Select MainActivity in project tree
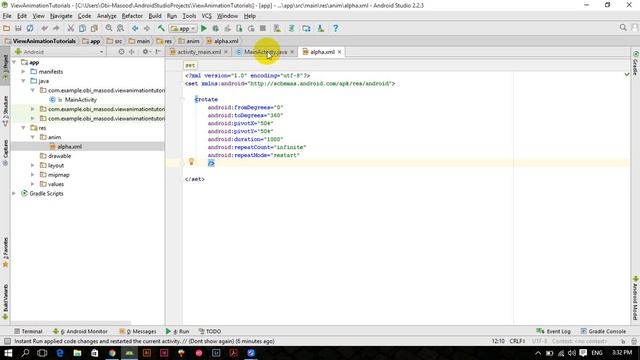 [x=80, y=100]
